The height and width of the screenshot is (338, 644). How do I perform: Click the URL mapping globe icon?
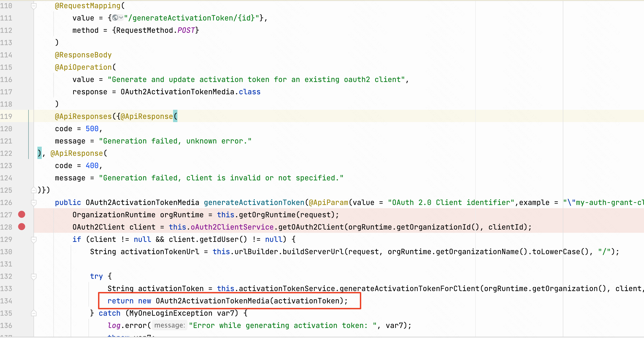[115, 18]
